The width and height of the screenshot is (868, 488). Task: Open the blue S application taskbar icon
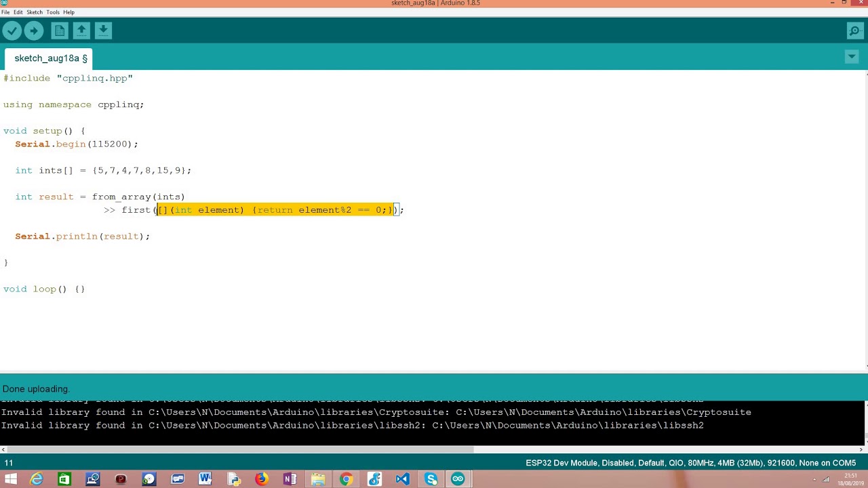click(x=374, y=479)
